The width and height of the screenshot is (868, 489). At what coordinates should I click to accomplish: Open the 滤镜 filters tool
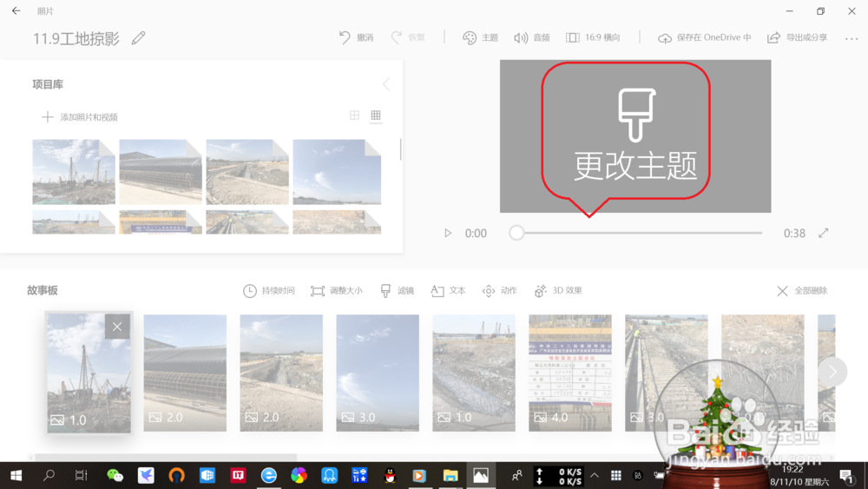pyautogui.click(x=397, y=291)
